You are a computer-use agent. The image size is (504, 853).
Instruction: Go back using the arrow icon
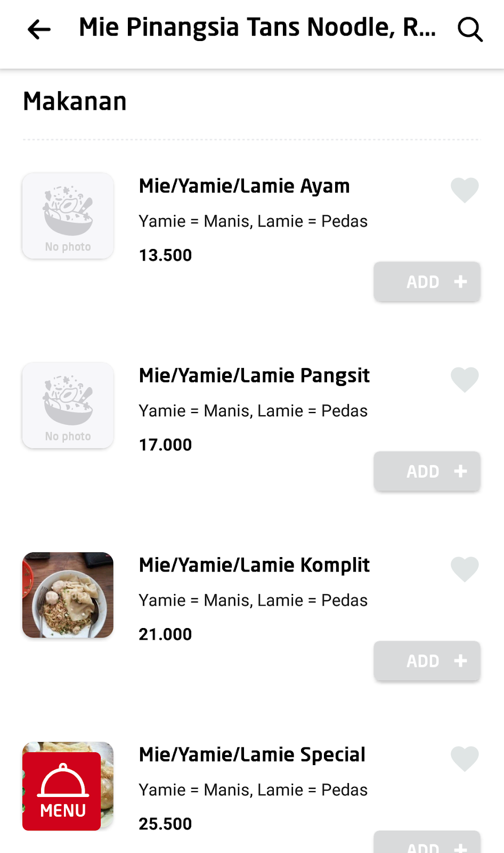click(x=39, y=29)
